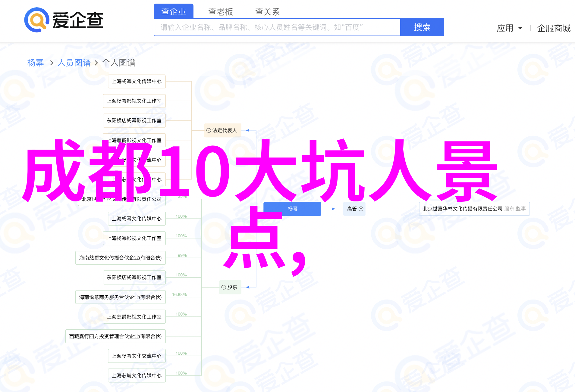The image size is (575, 392).
Task: Open 东阳横店杨幂影视工作室 node under 法定代表人
Action: click(x=134, y=120)
